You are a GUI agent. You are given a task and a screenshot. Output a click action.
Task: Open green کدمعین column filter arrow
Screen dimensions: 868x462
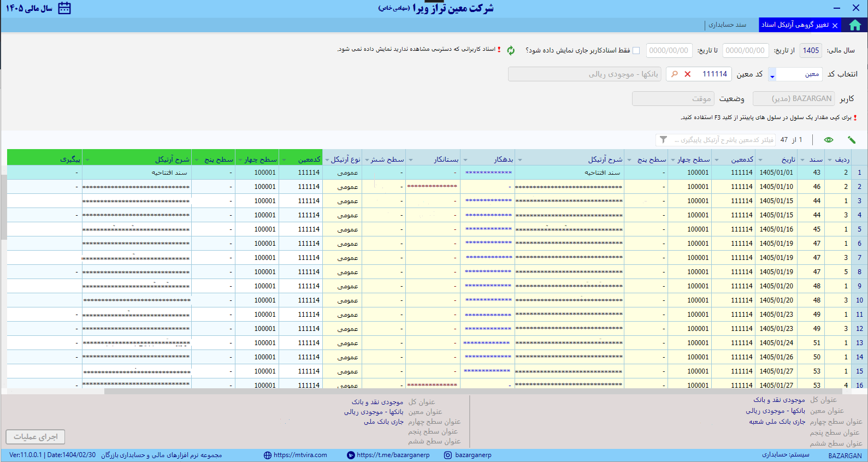(284, 160)
